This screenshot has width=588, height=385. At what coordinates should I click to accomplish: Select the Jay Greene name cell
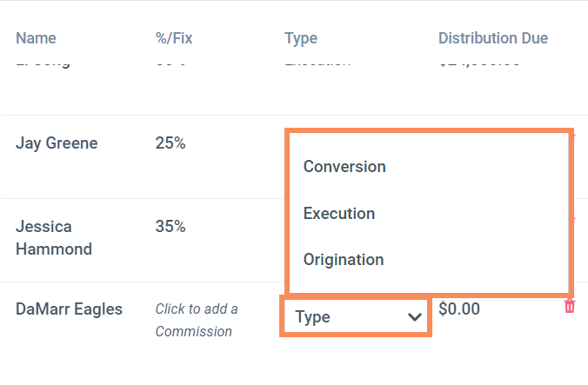57,143
